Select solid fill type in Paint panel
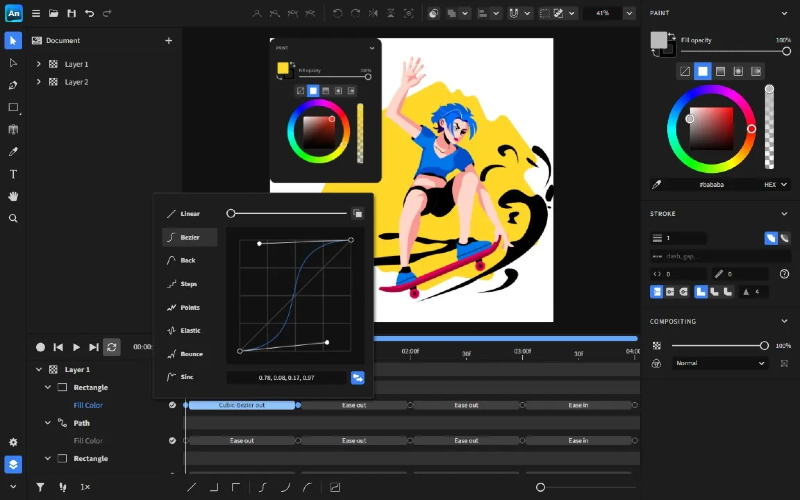Screen dimensions: 800x500 click(x=703, y=71)
